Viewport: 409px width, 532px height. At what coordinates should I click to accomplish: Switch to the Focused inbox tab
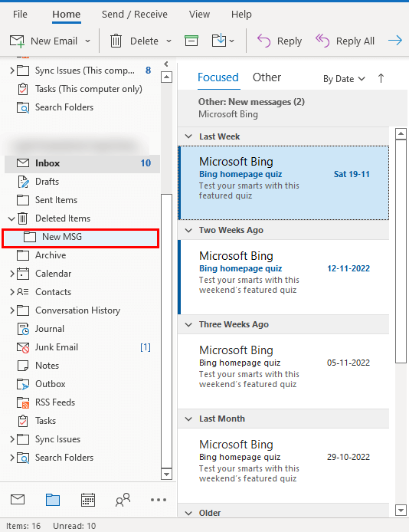coord(218,77)
